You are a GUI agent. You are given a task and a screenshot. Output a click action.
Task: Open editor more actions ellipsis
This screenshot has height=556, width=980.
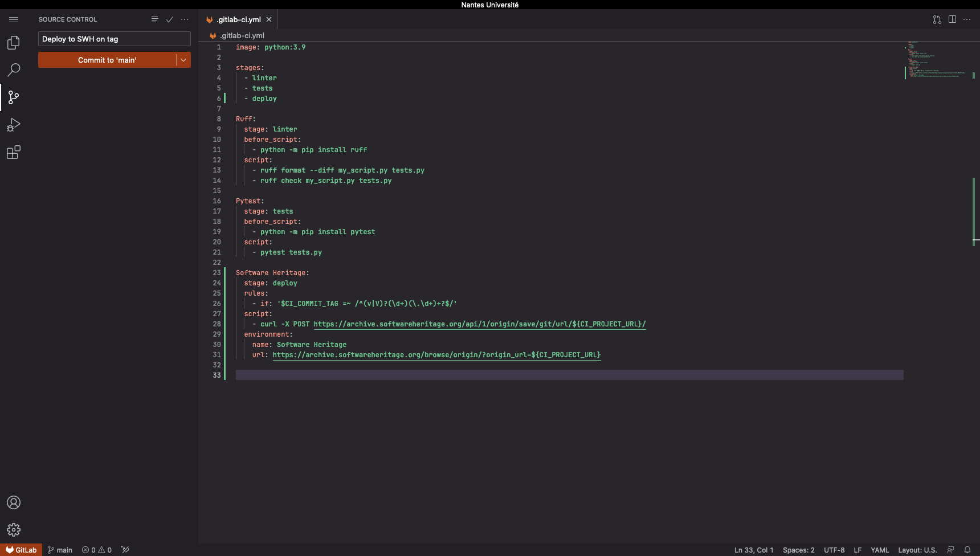click(x=967, y=19)
